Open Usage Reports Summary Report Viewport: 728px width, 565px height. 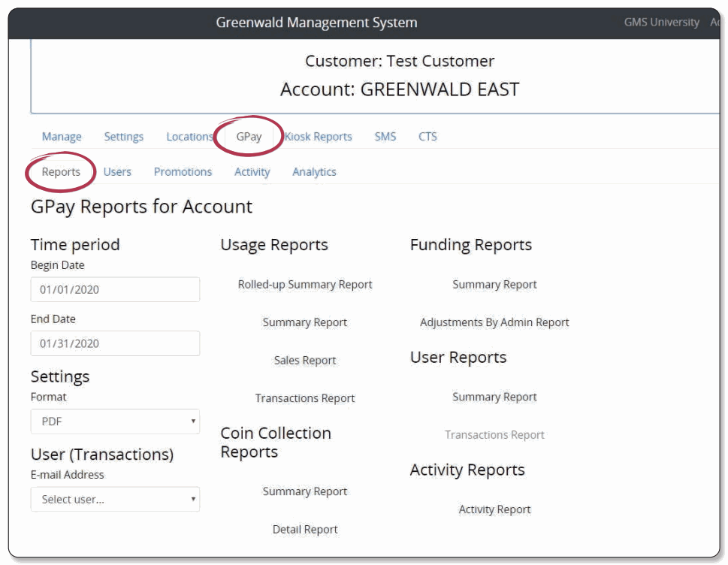point(305,322)
